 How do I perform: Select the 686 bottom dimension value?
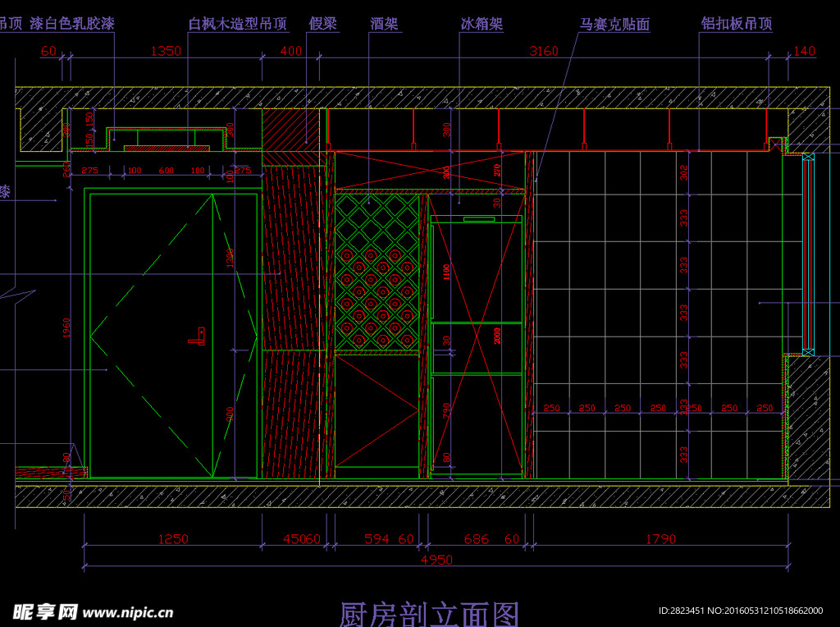477,539
